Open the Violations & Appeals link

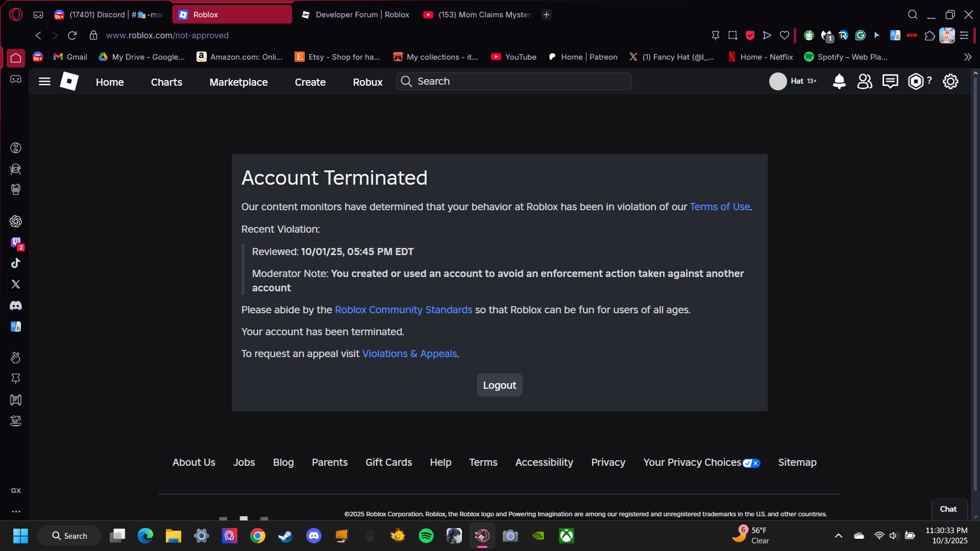(x=409, y=354)
